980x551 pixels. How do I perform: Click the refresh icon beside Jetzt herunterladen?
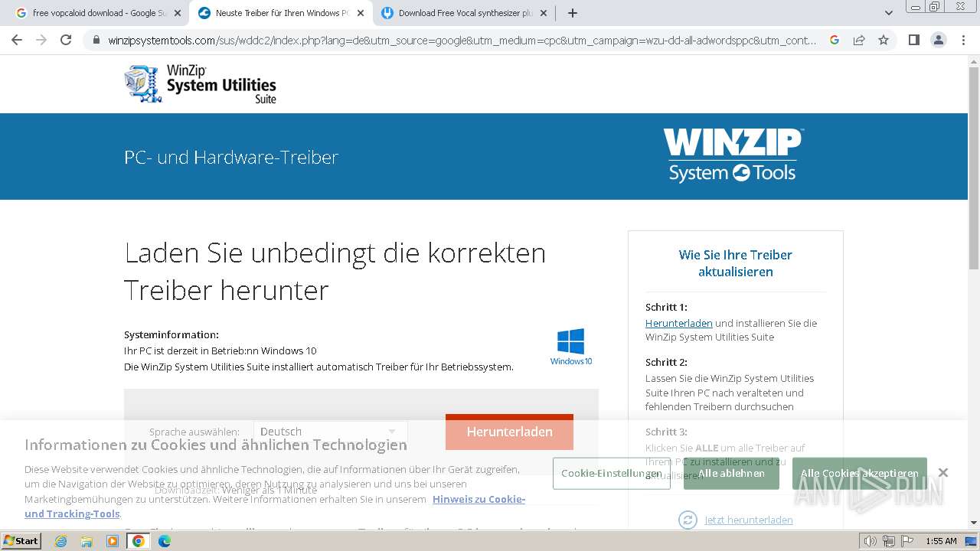click(x=688, y=520)
